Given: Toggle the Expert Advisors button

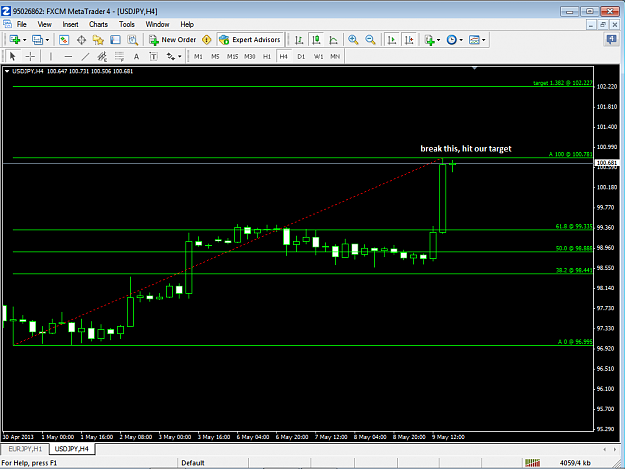Looking at the screenshot, I should pos(250,40).
